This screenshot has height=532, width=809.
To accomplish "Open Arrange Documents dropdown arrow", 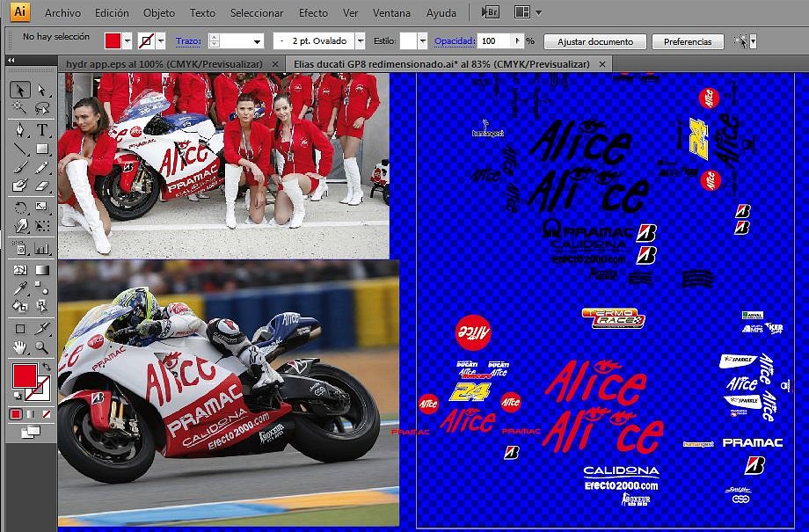I will (x=538, y=13).
